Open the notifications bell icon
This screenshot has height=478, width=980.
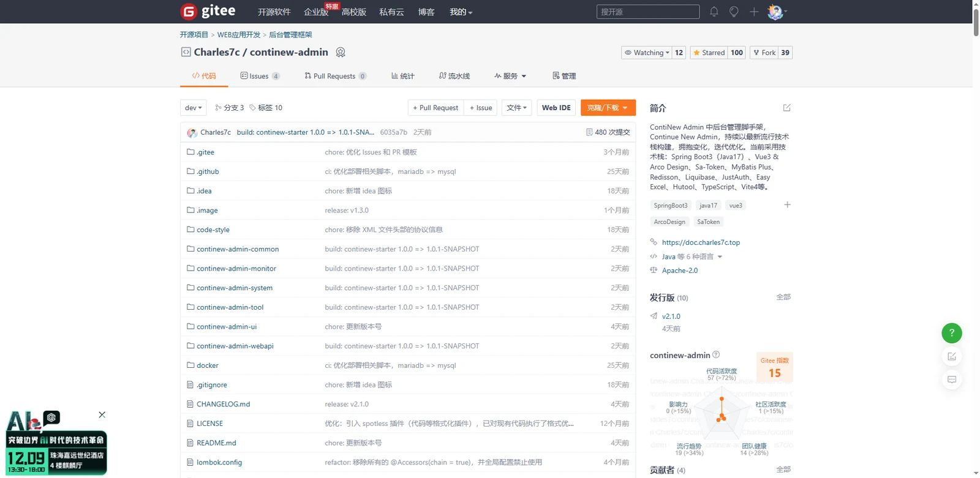pyautogui.click(x=714, y=12)
